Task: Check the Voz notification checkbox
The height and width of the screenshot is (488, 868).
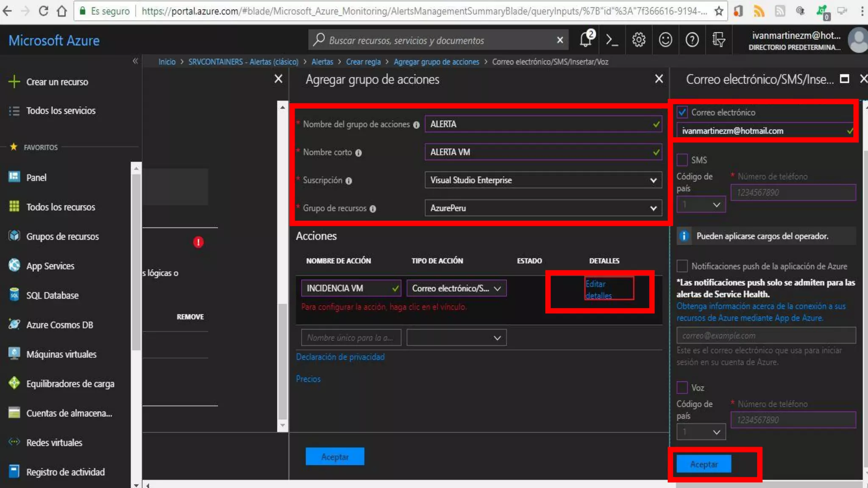Action: pos(682,388)
